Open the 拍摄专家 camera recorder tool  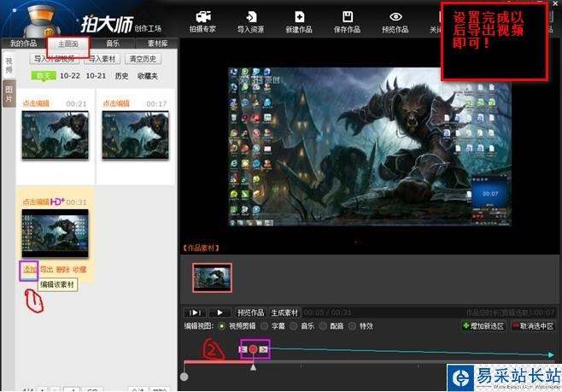coord(203,22)
